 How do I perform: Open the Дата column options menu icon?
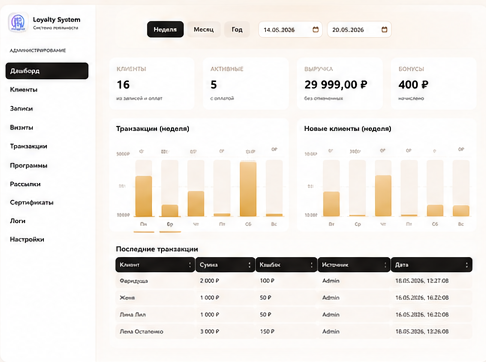466,265
